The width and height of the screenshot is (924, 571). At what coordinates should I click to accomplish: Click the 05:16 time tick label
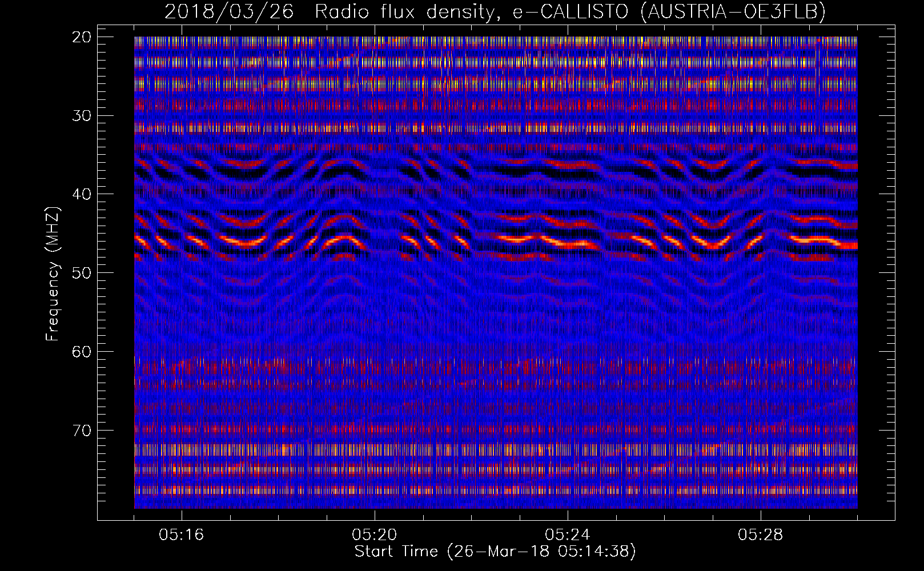(x=181, y=535)
